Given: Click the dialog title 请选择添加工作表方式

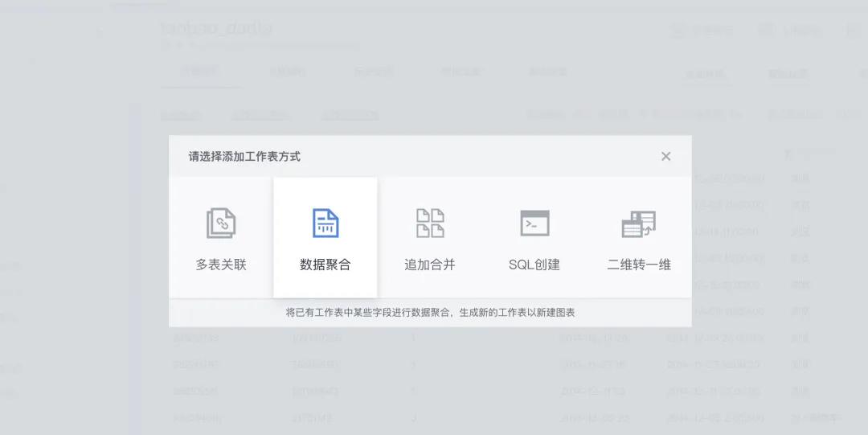Looking at the screenshot, I should coord(244,156).
